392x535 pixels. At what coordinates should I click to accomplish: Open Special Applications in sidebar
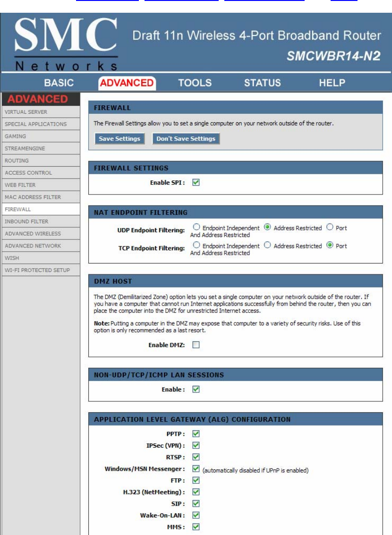click(41, 124)
